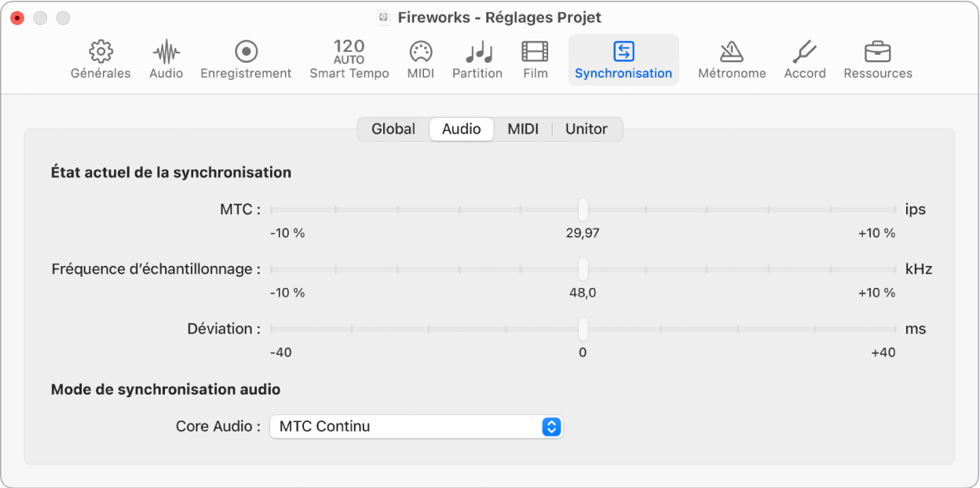980x488 pixels.
Task: Click the Déviation slider handle
Action: pos(583,329)
